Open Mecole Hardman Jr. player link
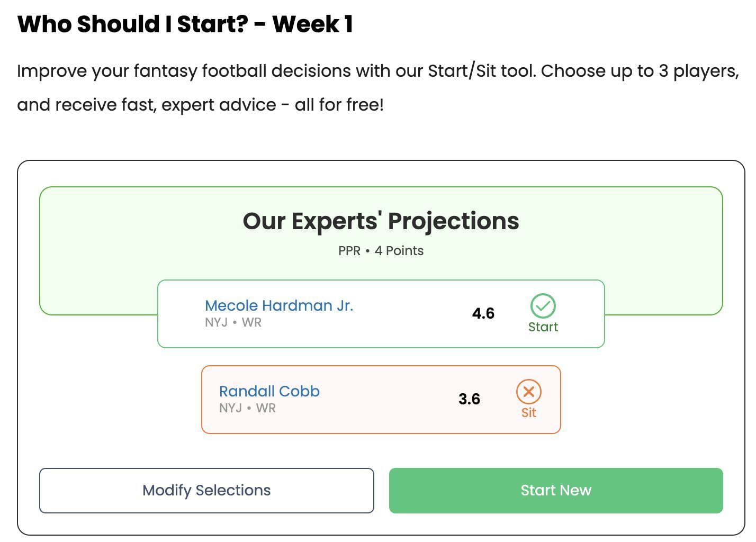This screenshot has width=756, height=542. 278,305
